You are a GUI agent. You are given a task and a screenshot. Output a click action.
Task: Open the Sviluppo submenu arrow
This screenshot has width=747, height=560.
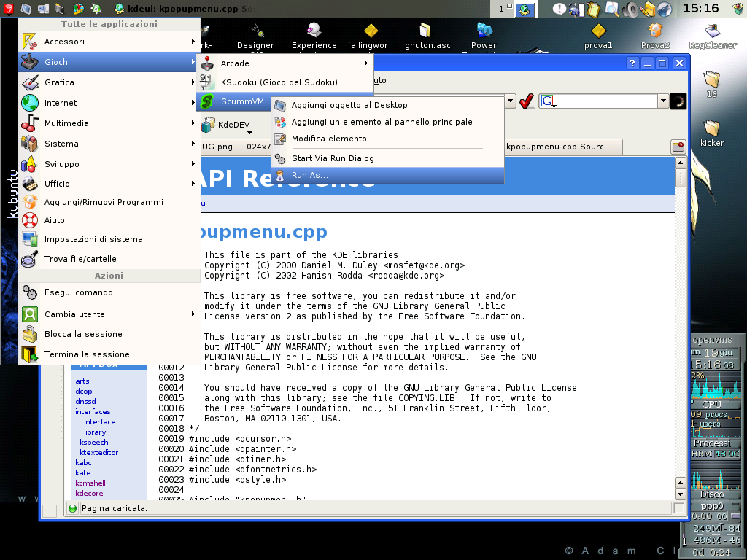193,164
